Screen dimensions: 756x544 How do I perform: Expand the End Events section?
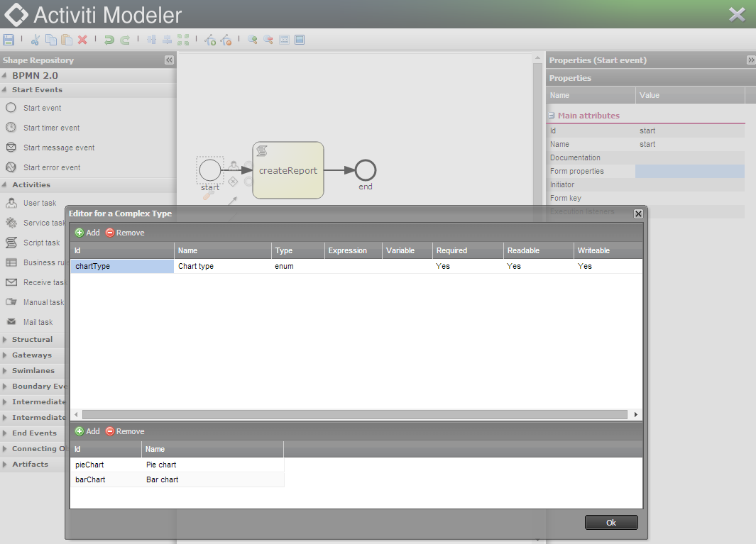point(4,433)
